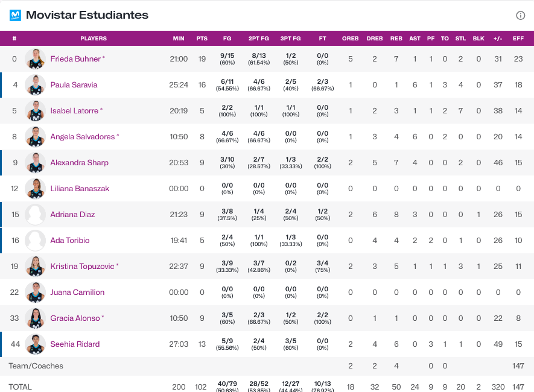Click the Movistar team logo icon
The width and height of the screenshot is (534, 392).
[16, 15]
